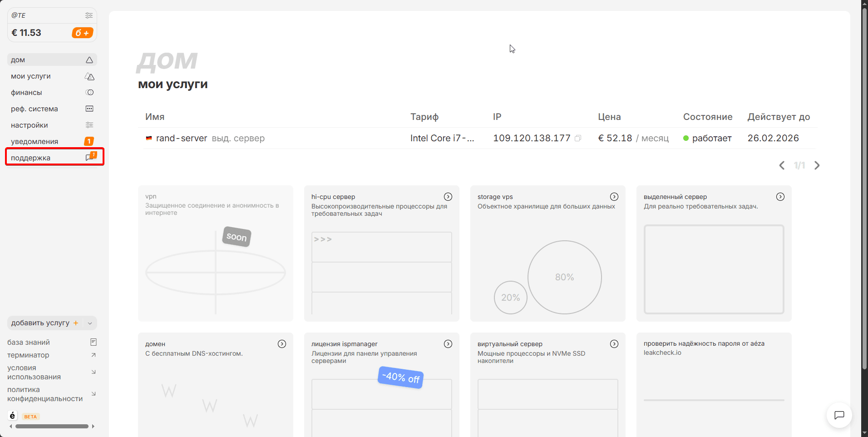Go to «настройки» in the sidebar
The height and width of the screenshot is (437, 868).
30,125
